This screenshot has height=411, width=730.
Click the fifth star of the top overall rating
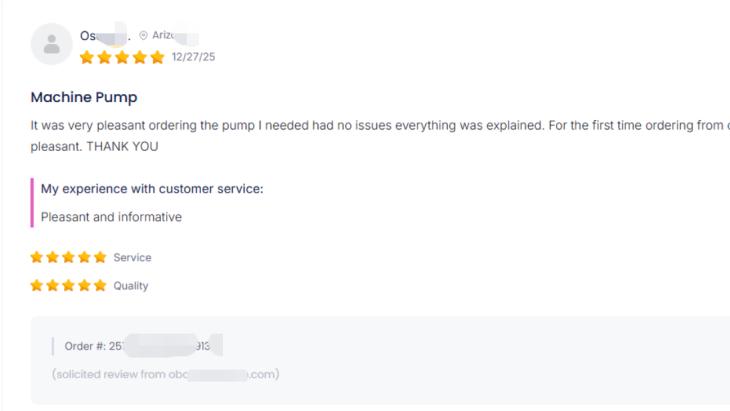coord(157,57)
